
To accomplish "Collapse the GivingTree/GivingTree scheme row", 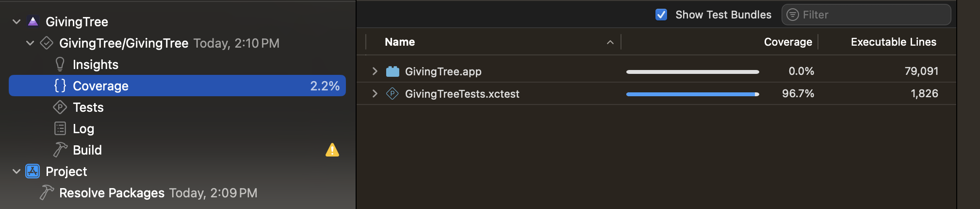I will [x=30, y=43].
